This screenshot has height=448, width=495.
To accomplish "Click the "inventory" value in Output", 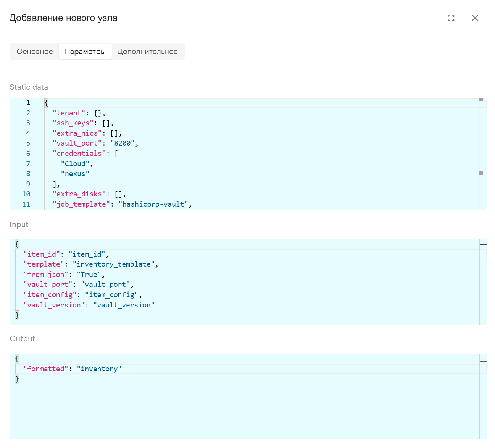I will point(99,369).
